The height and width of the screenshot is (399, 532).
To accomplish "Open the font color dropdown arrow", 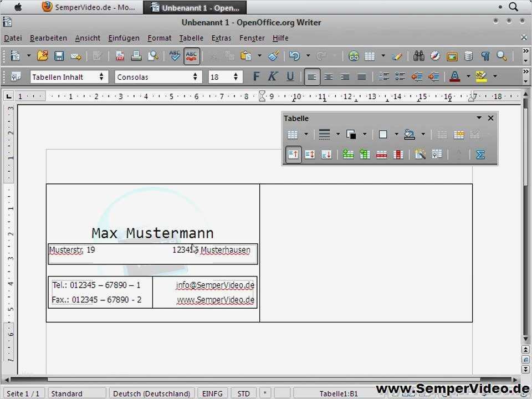I will pyautogui.click(x=468, y=76).
